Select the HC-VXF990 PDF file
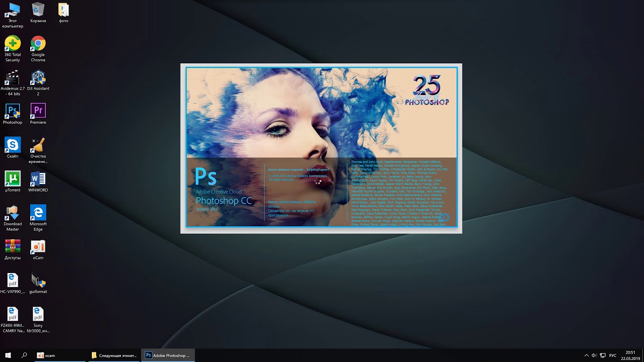This screenshot has height=362, width=644. point(13,284)
